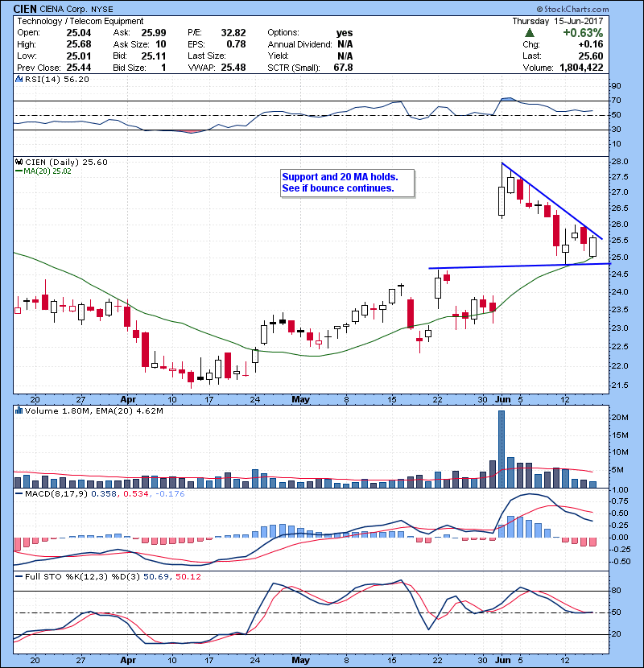Image resolution: width=644 pixels, height=668 pixels.
Task: Click the High value 25.68
Action: [x=78, y=44]
